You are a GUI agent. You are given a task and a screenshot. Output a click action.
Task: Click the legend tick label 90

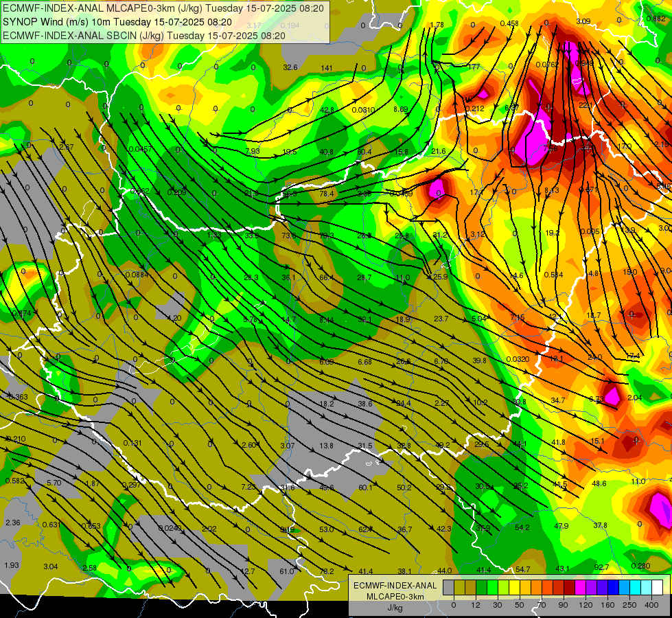click(563, 605)
